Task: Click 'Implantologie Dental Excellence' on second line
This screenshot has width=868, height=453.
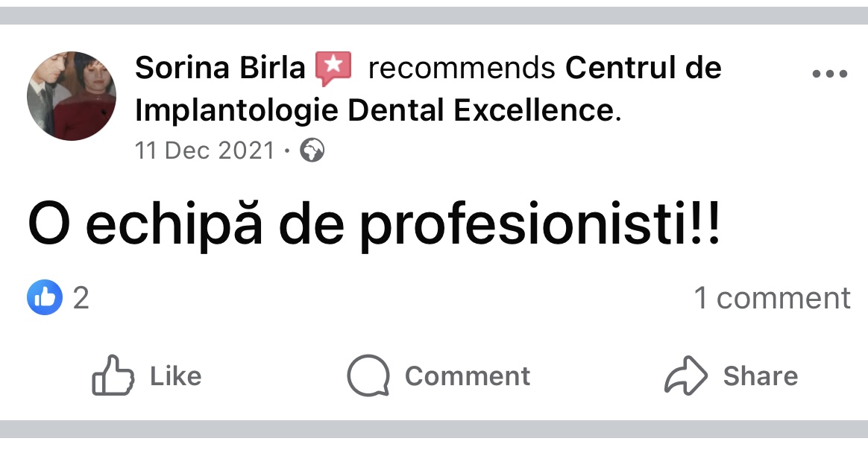Action: (x=374, y=110)
